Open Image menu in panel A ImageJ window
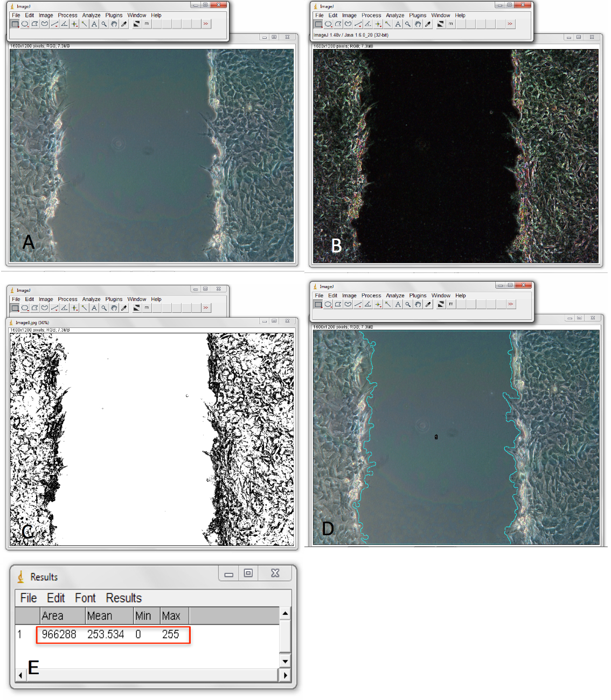This screenshot has height=700, width=611. tap(46, 15)
